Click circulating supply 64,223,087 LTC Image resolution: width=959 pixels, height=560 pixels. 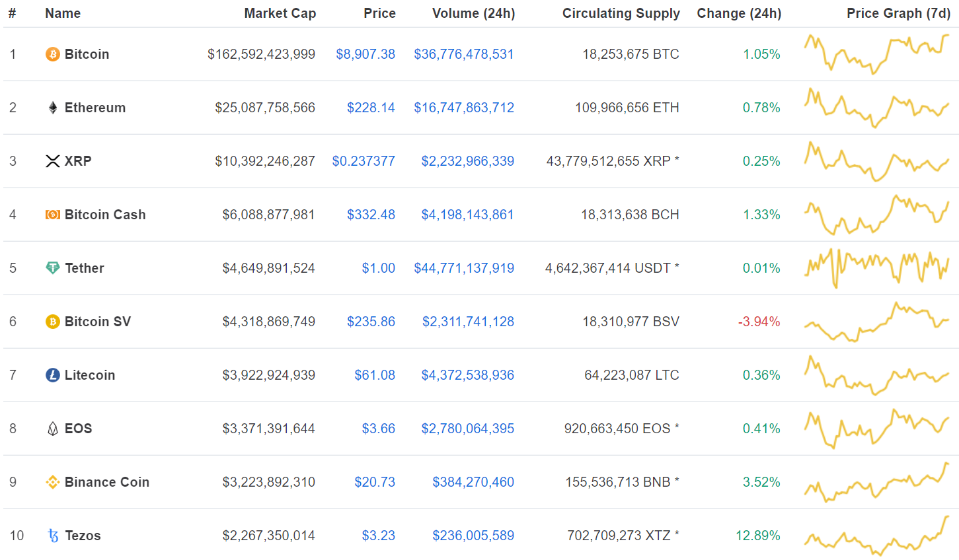click(x=632, y=375)
